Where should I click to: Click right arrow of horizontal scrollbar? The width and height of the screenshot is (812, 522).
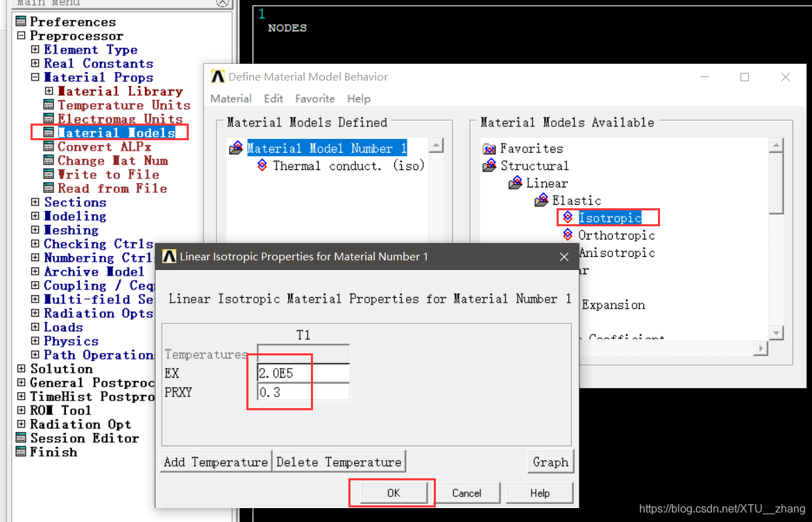[761, 348]
